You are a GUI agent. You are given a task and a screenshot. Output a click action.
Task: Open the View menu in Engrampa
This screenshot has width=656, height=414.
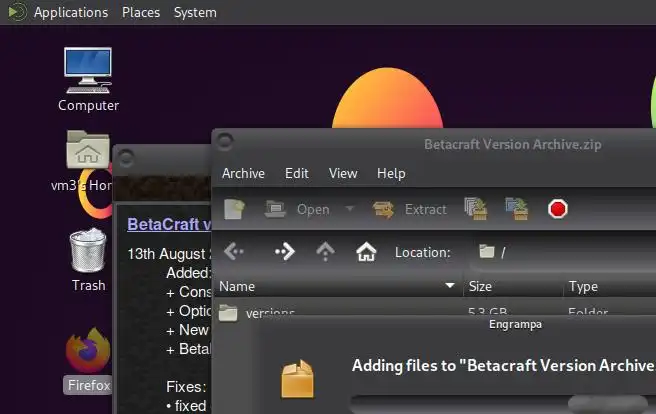(x=343, y=173)
